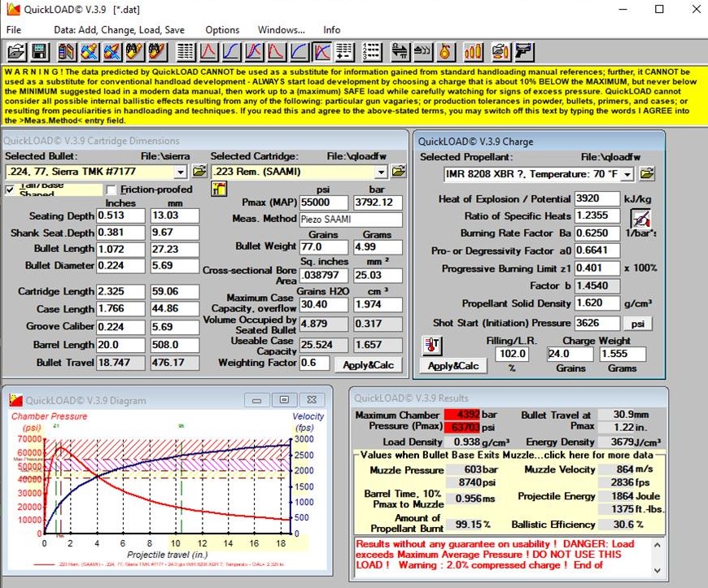Open the Info menu
This screenshot has height=588, width=708.
[x=331, y=30]
